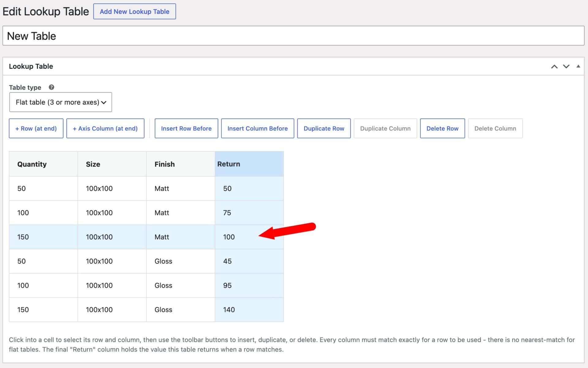Click Finish cell in the Return 95 row
The image size is (588, 368).
181,286
